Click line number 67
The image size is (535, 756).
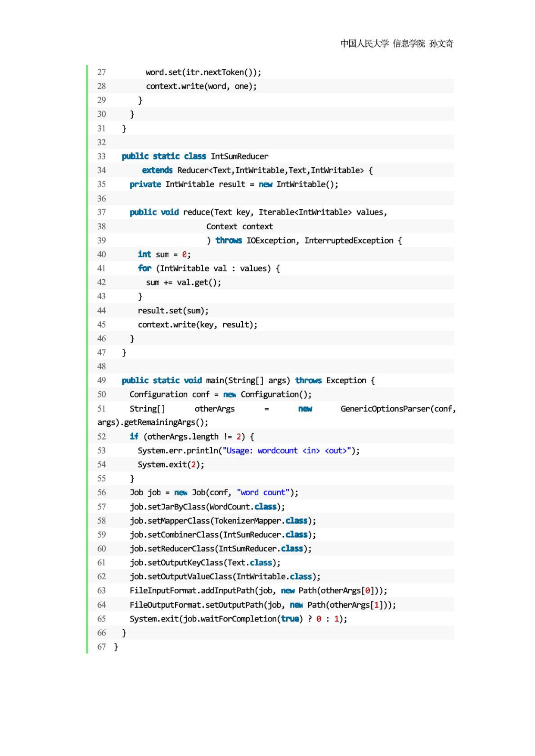tap(101, 647)
